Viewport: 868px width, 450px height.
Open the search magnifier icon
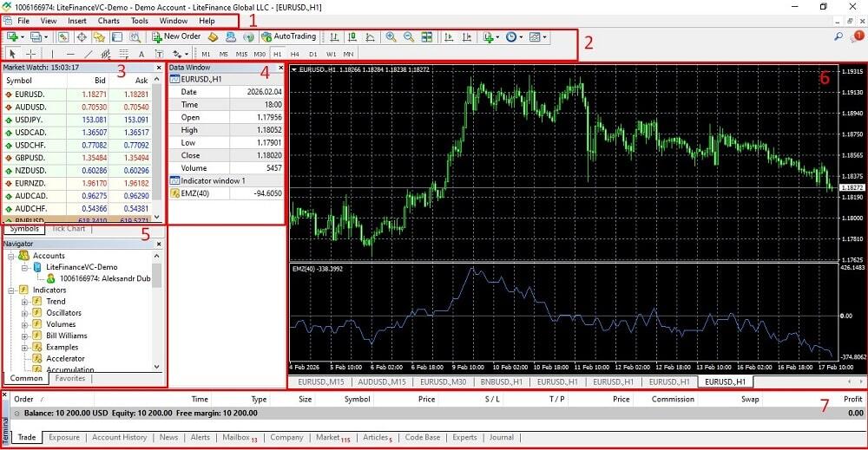pyautogui.click(x=838, y=36)
